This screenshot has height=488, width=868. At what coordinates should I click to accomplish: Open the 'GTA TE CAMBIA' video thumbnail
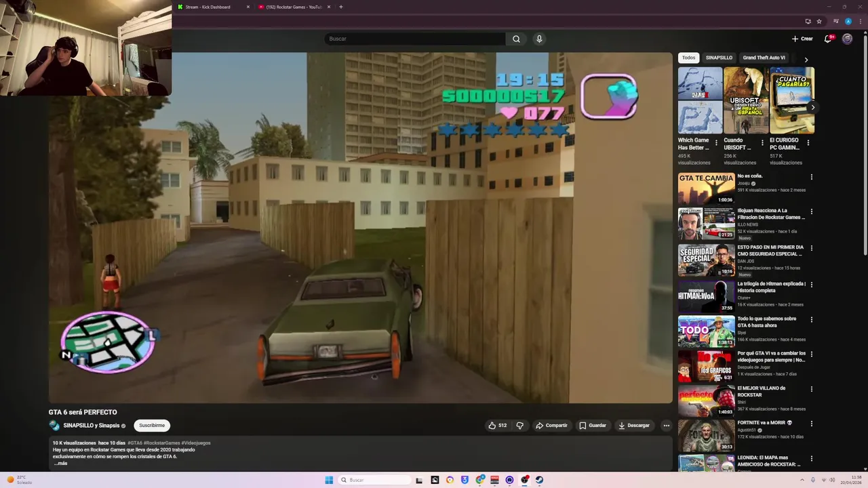pos(706,188)
